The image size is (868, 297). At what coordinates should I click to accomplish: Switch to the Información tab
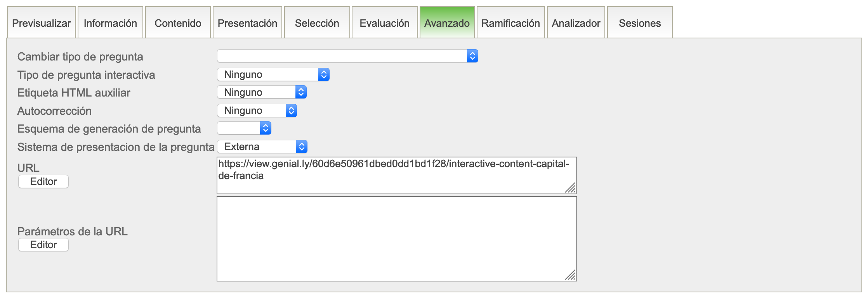[110, 23]
